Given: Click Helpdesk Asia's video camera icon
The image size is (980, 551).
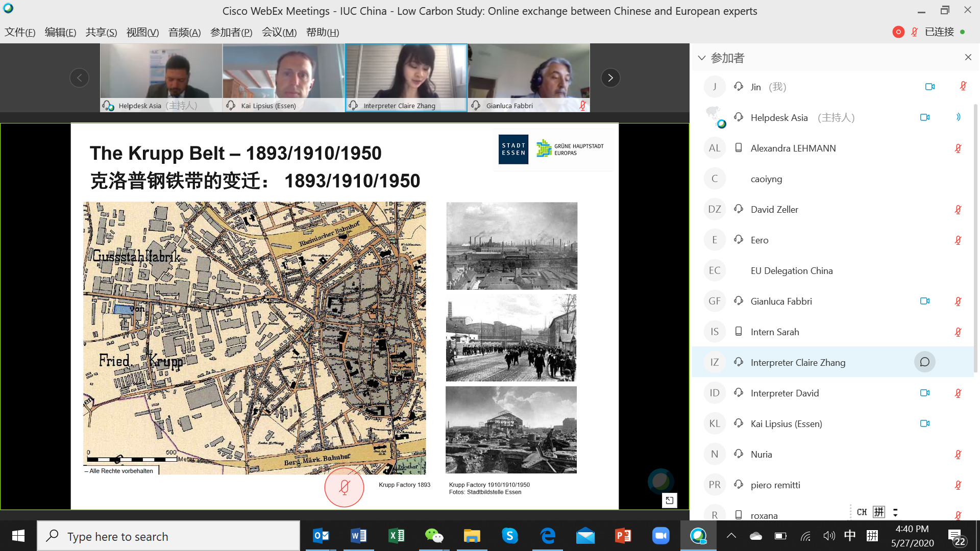Looking at the screenshot, I should coord(924,117).
